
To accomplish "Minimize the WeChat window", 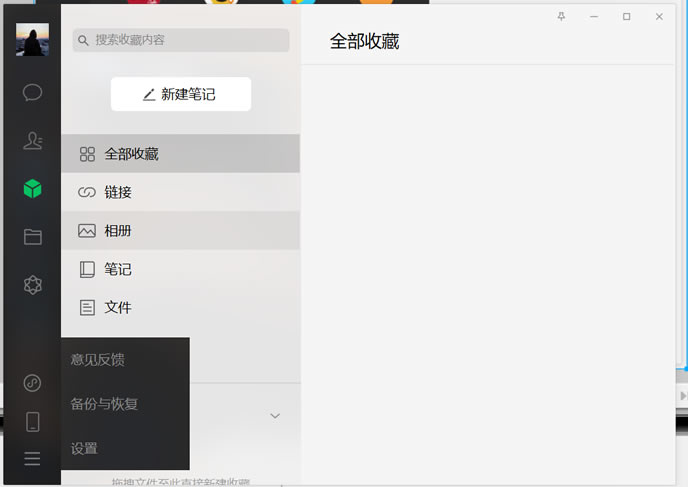I will pyautogui.click(x=594, y=17).
